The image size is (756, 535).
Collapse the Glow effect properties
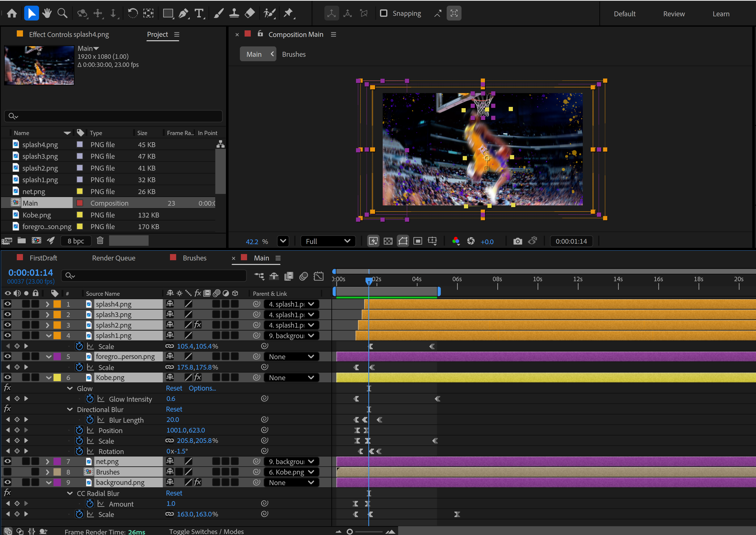pos(70,388)
